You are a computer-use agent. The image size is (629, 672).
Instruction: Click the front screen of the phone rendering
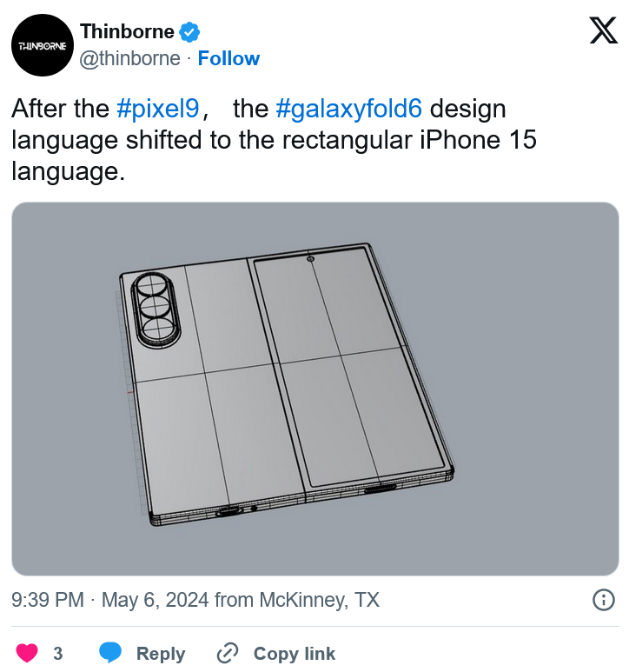click(x=349, y=367)
